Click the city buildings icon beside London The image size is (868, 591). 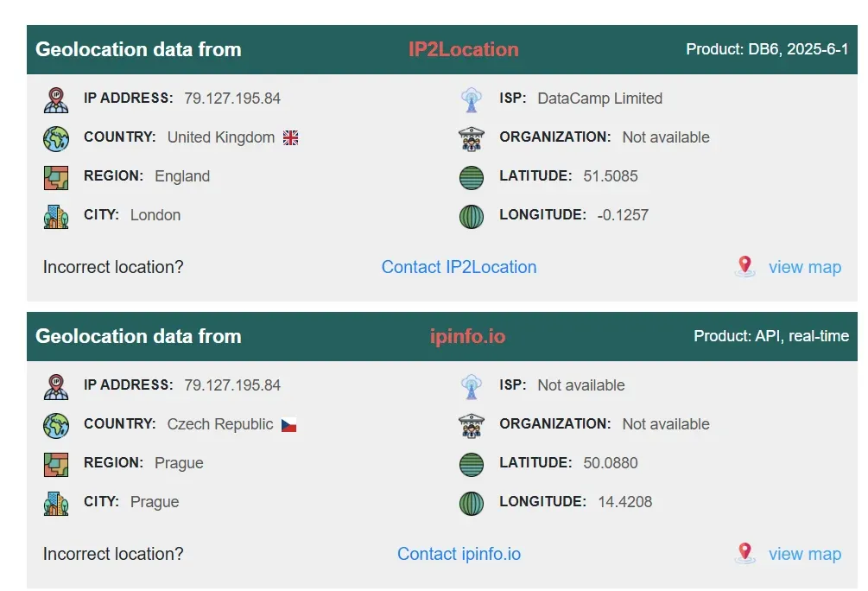pos(56,216)
